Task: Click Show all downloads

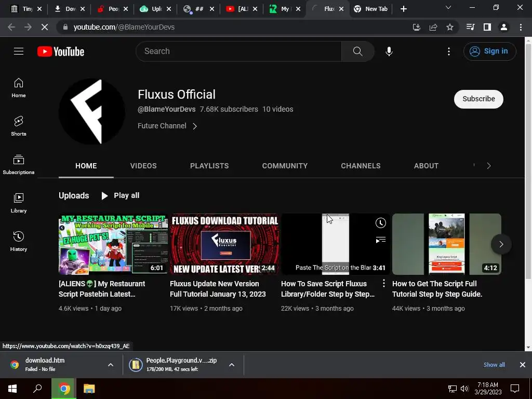Action: 494,365
